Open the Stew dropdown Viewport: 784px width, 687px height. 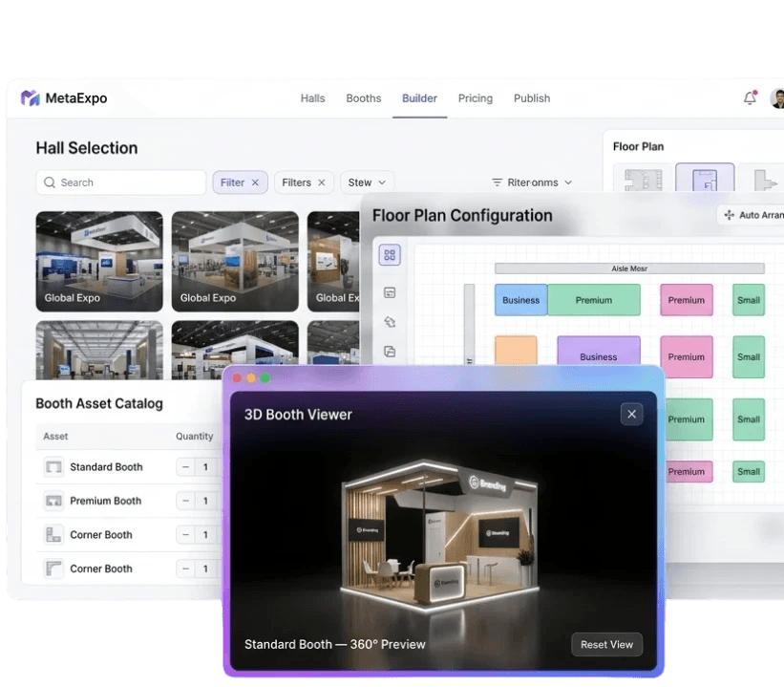pyautogui.click(x=367, y=182)
